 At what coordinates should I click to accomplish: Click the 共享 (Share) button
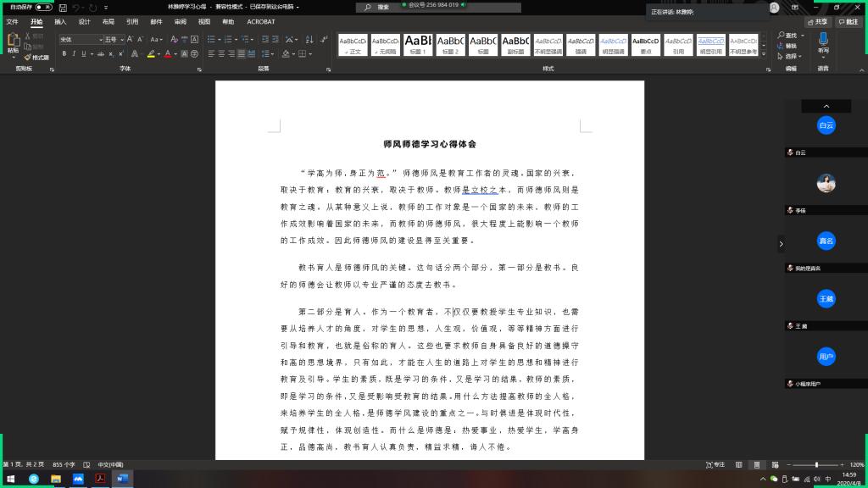[818, 21]
